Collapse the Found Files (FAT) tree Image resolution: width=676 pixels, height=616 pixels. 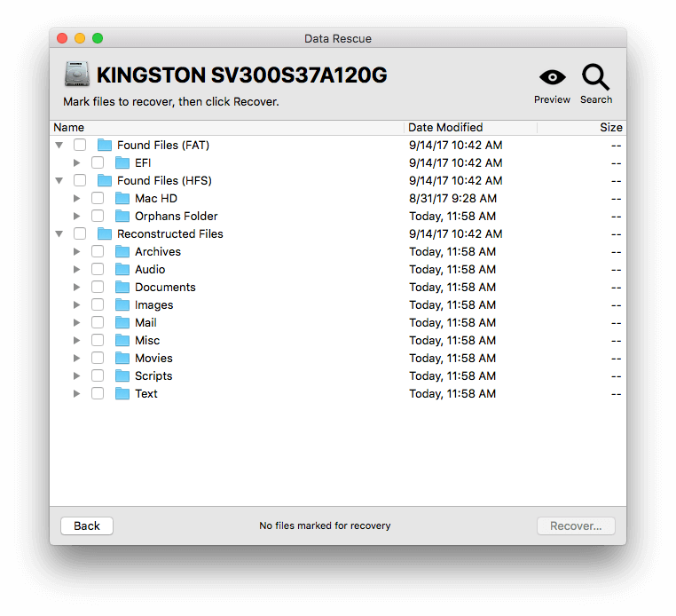59,146
